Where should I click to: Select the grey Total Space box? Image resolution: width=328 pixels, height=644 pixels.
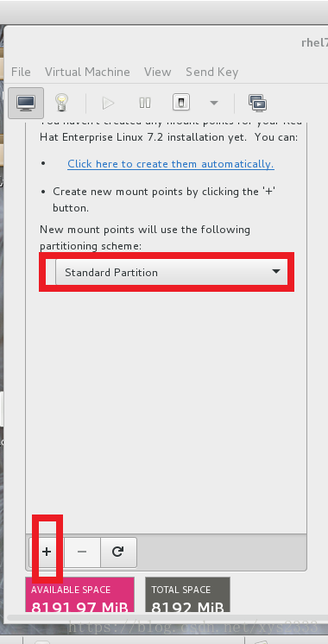pos(187,594)
